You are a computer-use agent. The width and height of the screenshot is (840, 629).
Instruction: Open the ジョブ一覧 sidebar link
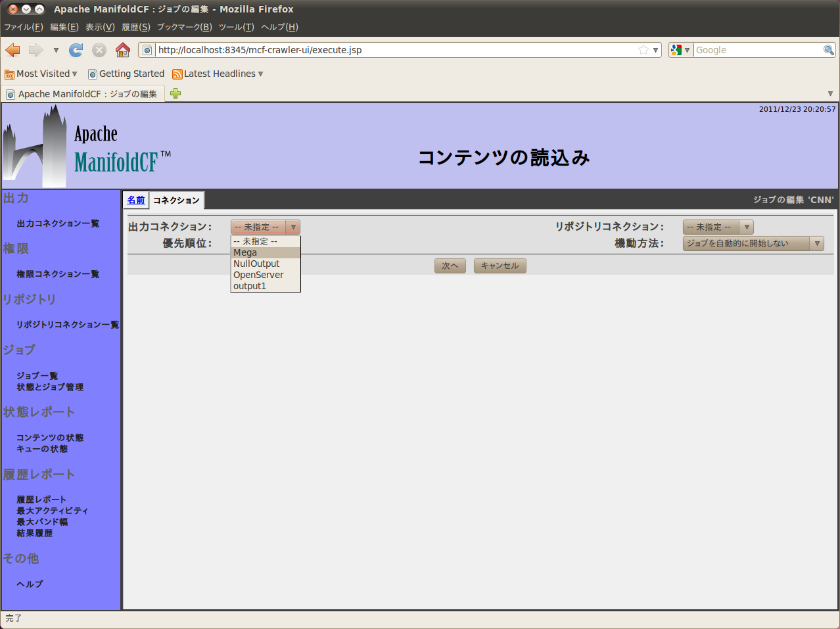tap(37, 375)
